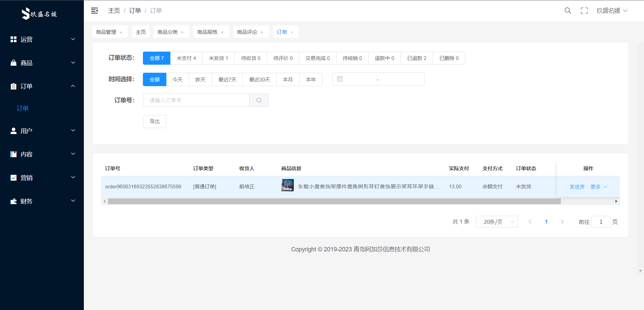Screen dimensions: 644x310
Task: Expand the 商品 sidebar menu
Action: tap(42, 63)
